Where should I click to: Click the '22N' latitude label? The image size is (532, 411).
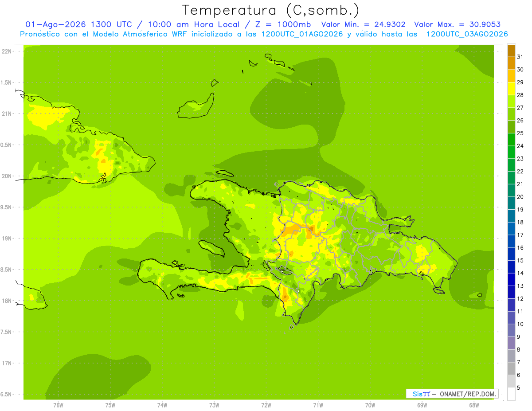tap(7, 51)
